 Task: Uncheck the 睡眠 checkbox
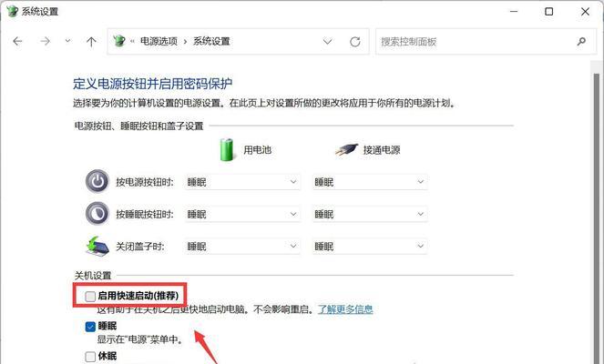(90, 327)
